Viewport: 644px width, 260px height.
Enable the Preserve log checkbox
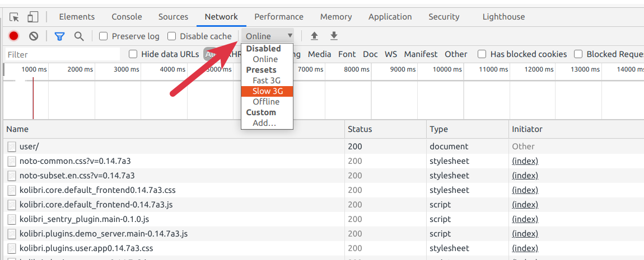[x=104, y=36]
